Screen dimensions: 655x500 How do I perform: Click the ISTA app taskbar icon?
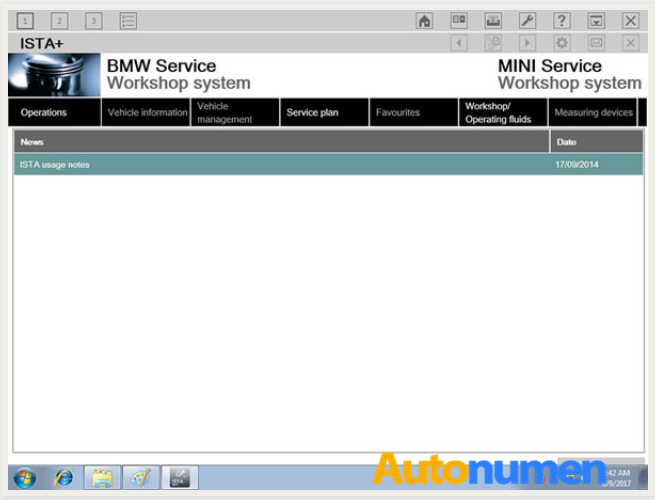(180, 477)
